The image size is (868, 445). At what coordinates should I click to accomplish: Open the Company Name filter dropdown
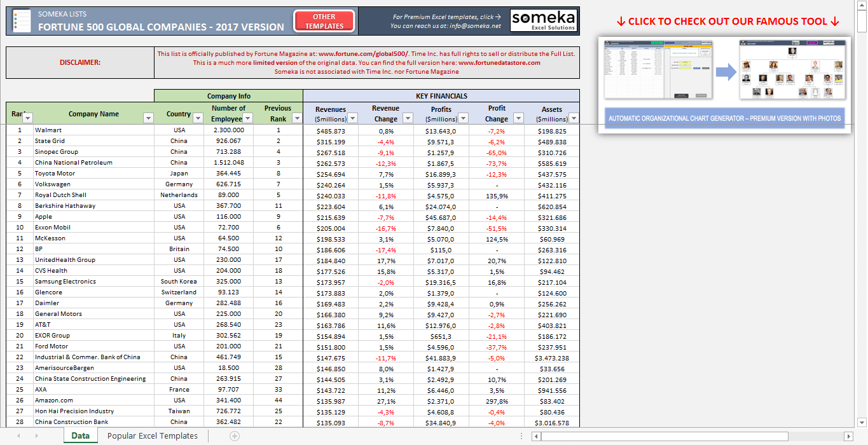pyautogui.click(x=148, y=118)
